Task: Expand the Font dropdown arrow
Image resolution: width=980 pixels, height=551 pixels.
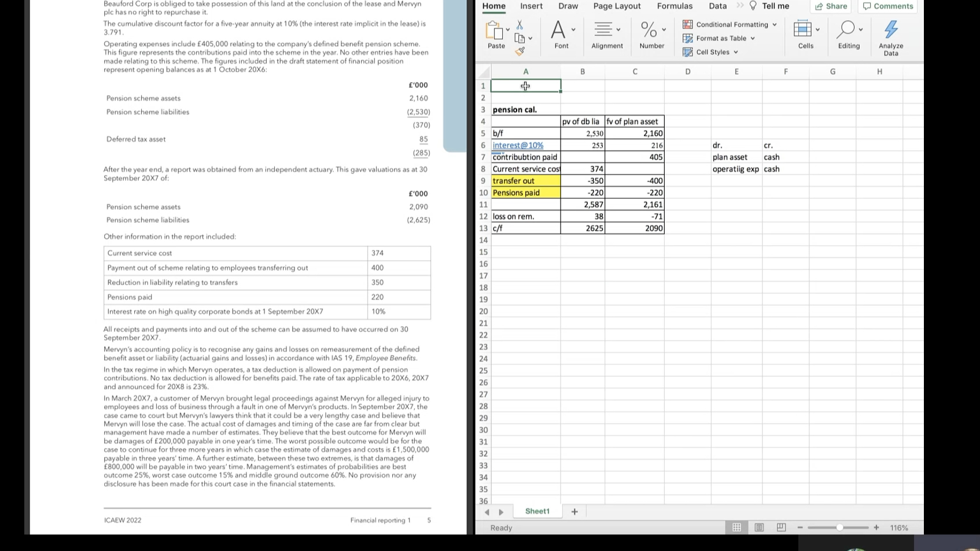Action: coord(573,29)
